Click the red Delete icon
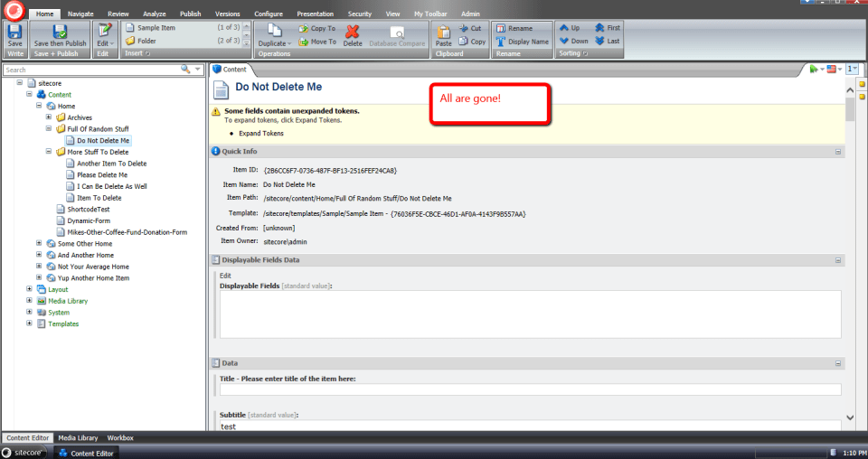Viewport: 868px width, 459px height. tap(353, 34)
